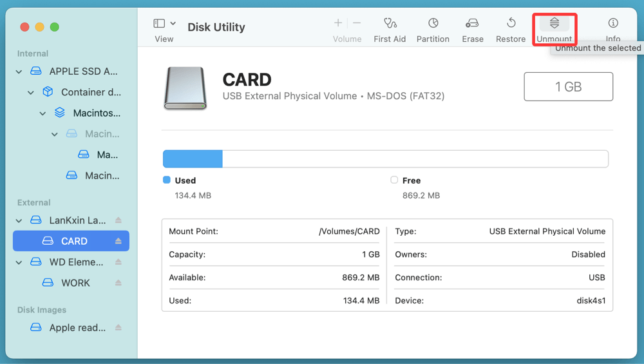The image size is (644, 364).
Task: Click the Connection USB value
Action: coord(597,278)
